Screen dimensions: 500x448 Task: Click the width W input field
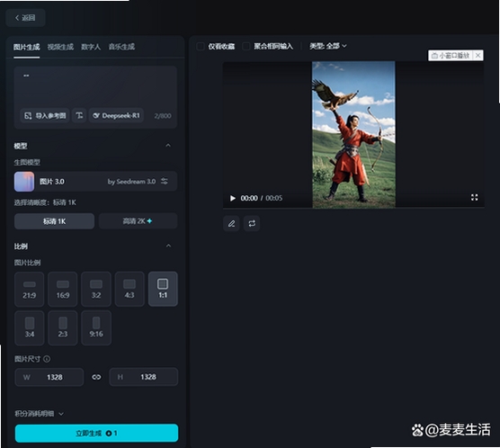49,377
